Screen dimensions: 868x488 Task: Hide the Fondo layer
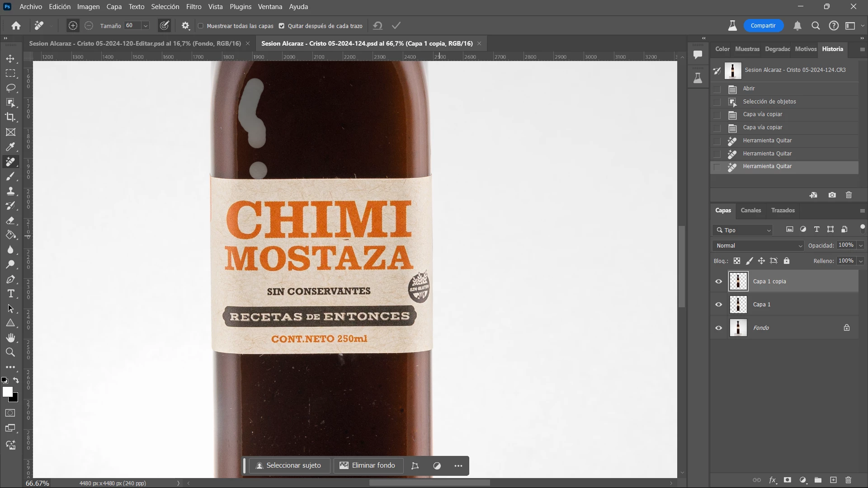[x=718, y=328]
